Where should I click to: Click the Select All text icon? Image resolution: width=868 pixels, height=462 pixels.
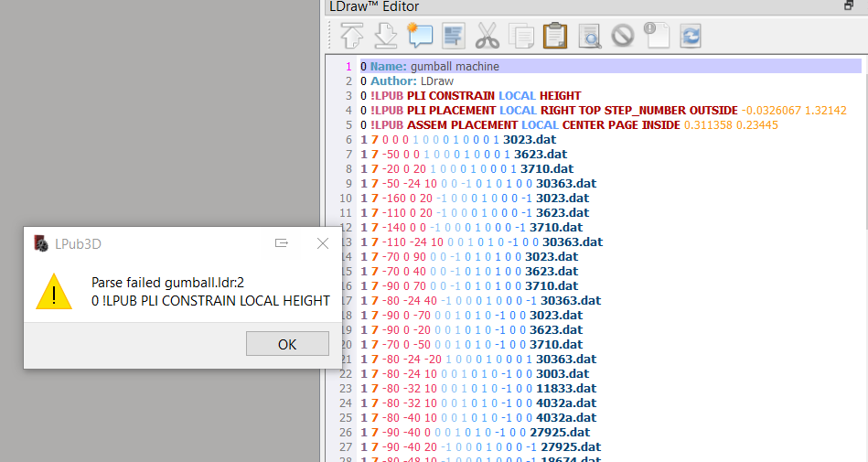click(454, 37)
